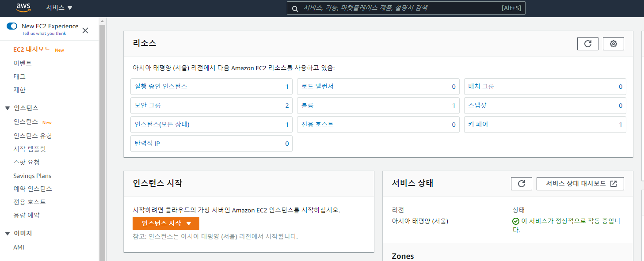
Task: Open 전용 호스트 in the sidebar
Action: click(x=30, y=202)
